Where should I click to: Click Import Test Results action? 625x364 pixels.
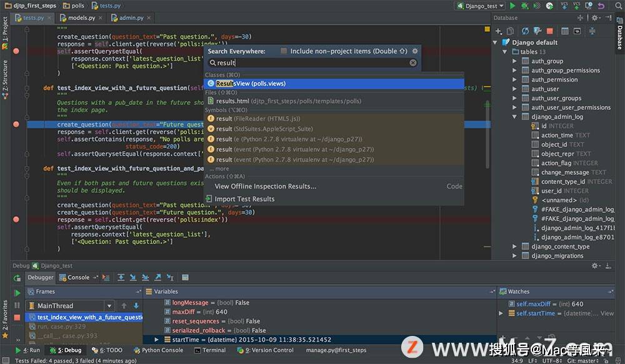click(334, 199)
